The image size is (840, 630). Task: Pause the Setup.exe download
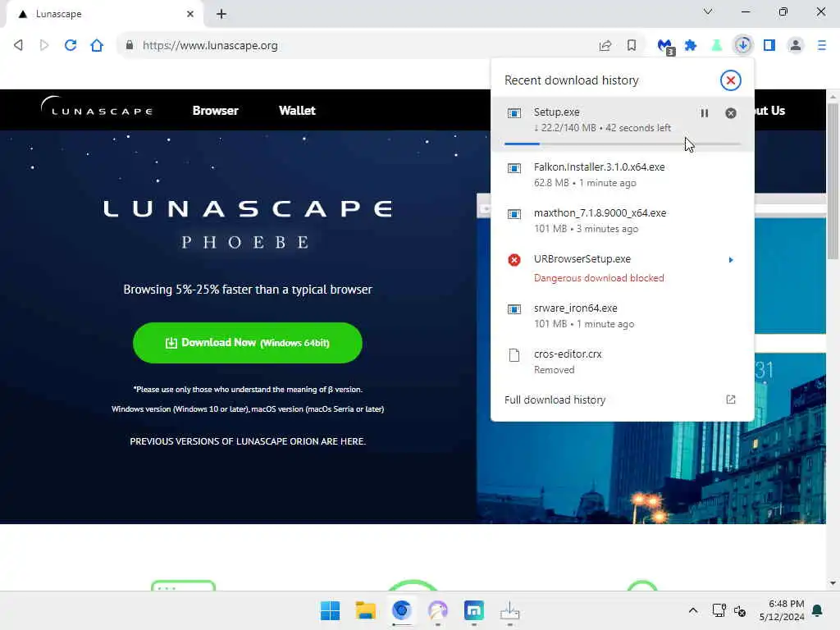(705, 113)
